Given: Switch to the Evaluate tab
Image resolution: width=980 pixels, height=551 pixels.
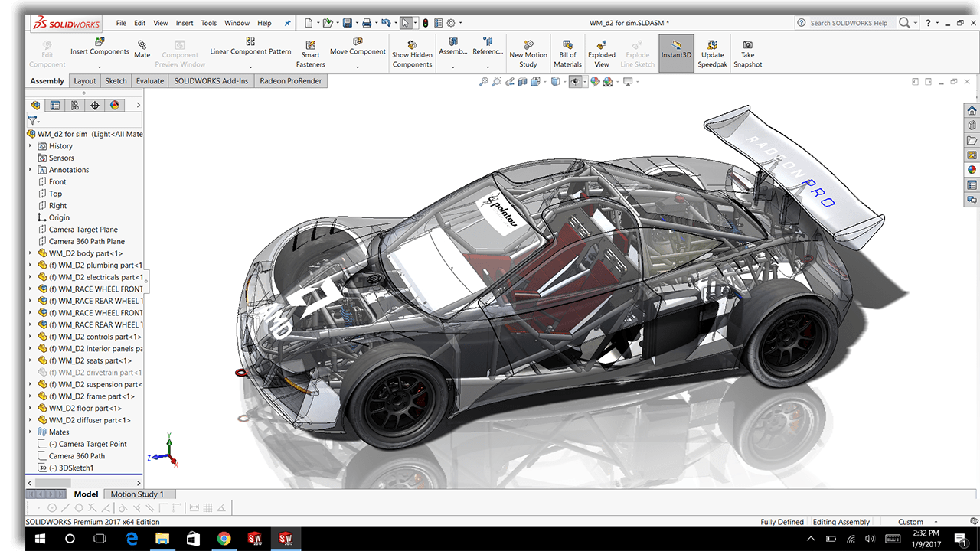Looking at the screenshot, I should pos(149,81).
